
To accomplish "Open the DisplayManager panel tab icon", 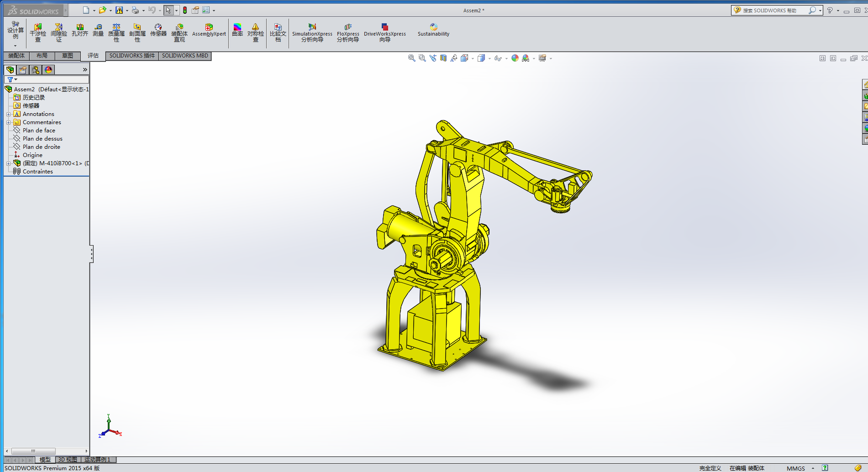I will [48, 69].
